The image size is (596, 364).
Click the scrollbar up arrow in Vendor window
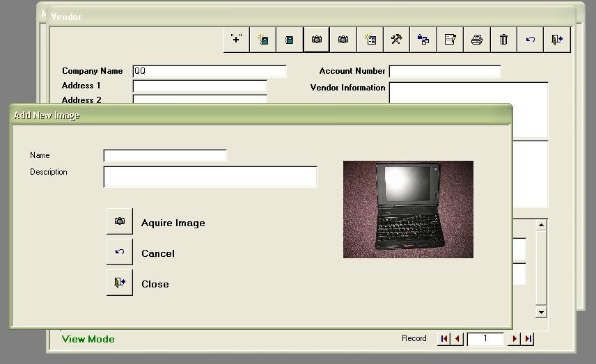541,225
